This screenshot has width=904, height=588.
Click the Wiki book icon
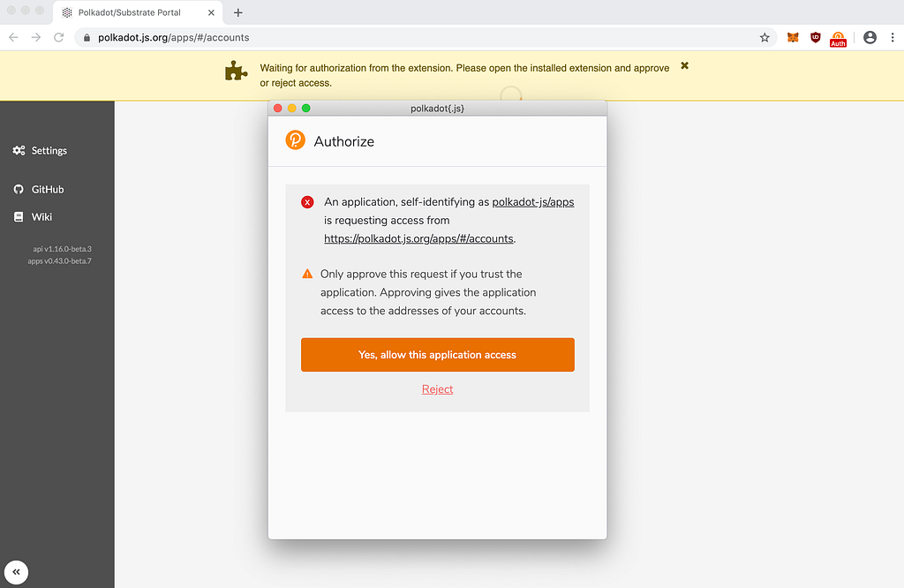tap(19, 217)
